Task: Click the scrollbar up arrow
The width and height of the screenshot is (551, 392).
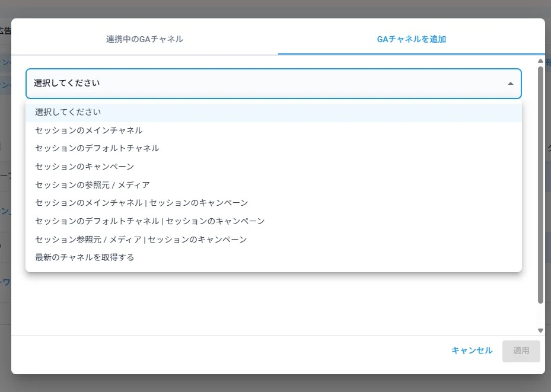Action: tap(540, 60)
